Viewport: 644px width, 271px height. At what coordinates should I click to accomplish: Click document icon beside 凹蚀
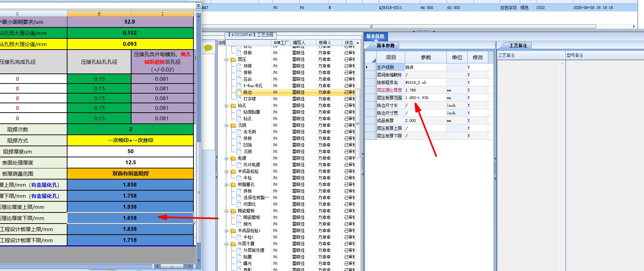coord(239,145)
